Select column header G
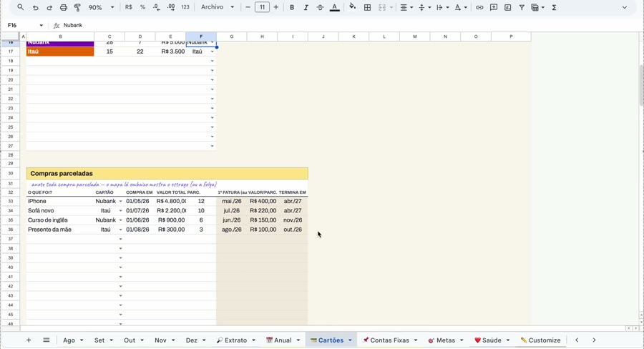 tap(232, 36)
